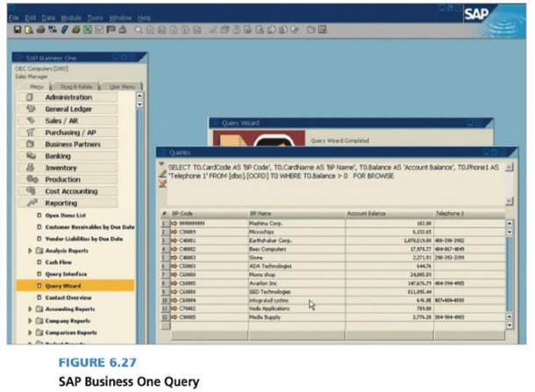Click the main menu scroll-down arrow
Image resolution: width=535 pixels, height=392 pixels.
[x=139, y=104]
